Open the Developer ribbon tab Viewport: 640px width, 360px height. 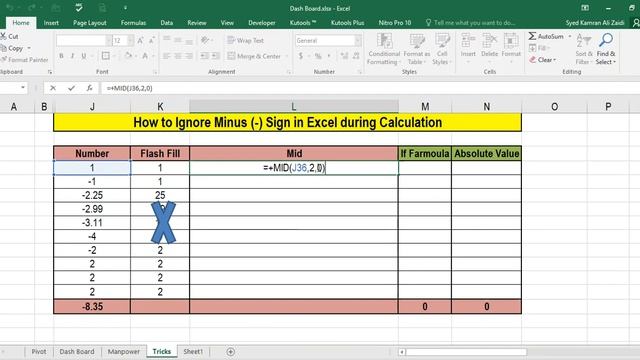(x=262, y=23)
